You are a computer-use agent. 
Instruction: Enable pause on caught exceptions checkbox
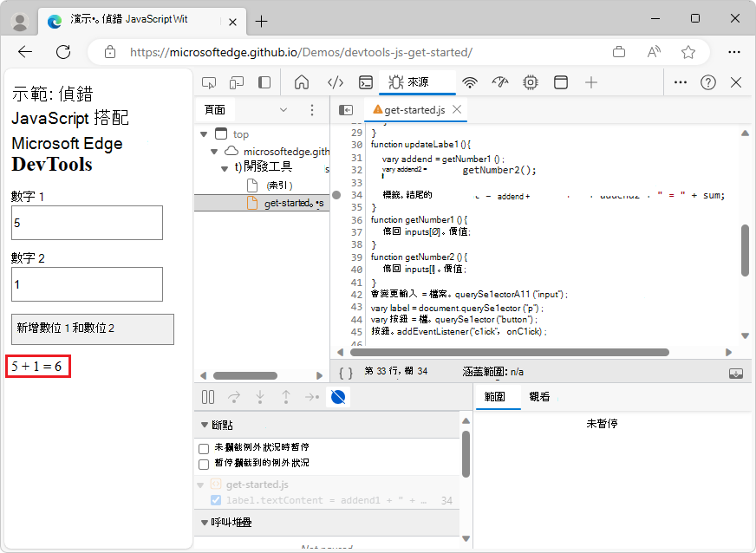pos(203,463)
